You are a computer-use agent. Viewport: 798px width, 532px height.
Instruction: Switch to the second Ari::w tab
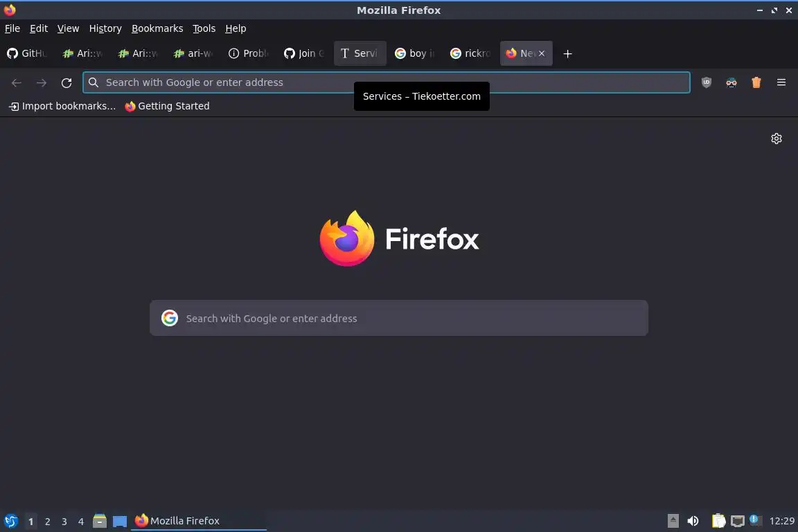coord(139,53)
